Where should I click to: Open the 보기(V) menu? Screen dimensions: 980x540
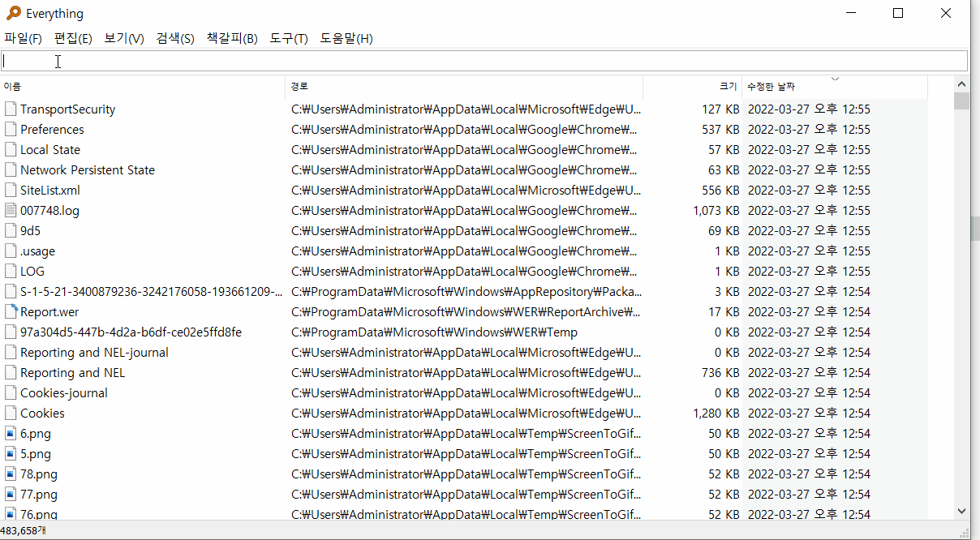coord(124,38)
